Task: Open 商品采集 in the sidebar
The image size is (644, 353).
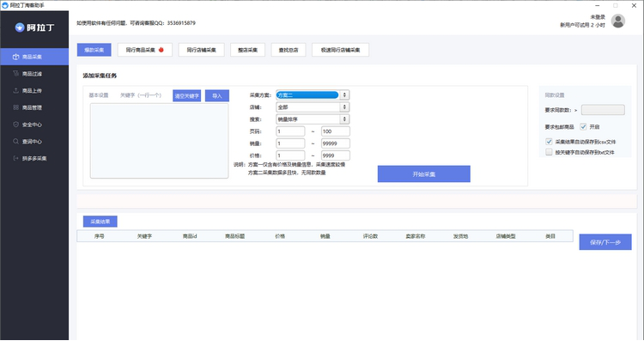Action: (34, 57)
